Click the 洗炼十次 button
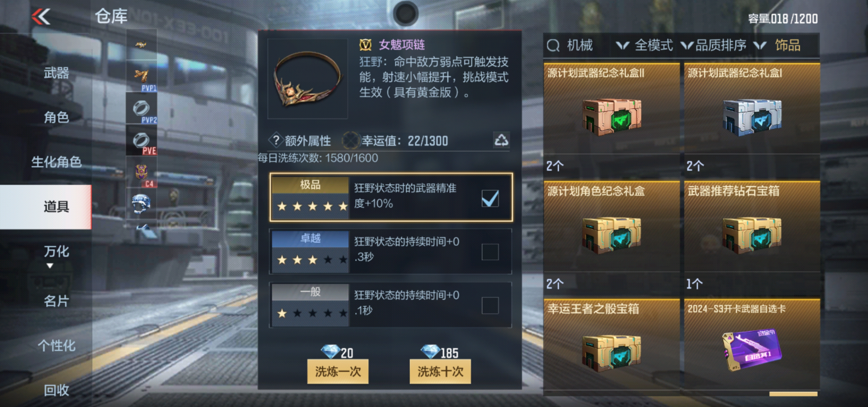868x407 pixels. point(440,372)
